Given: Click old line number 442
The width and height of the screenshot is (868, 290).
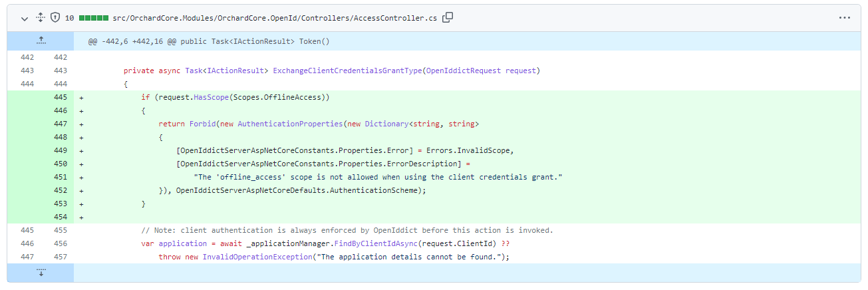Looking at the screenshot, I should 27,57.
